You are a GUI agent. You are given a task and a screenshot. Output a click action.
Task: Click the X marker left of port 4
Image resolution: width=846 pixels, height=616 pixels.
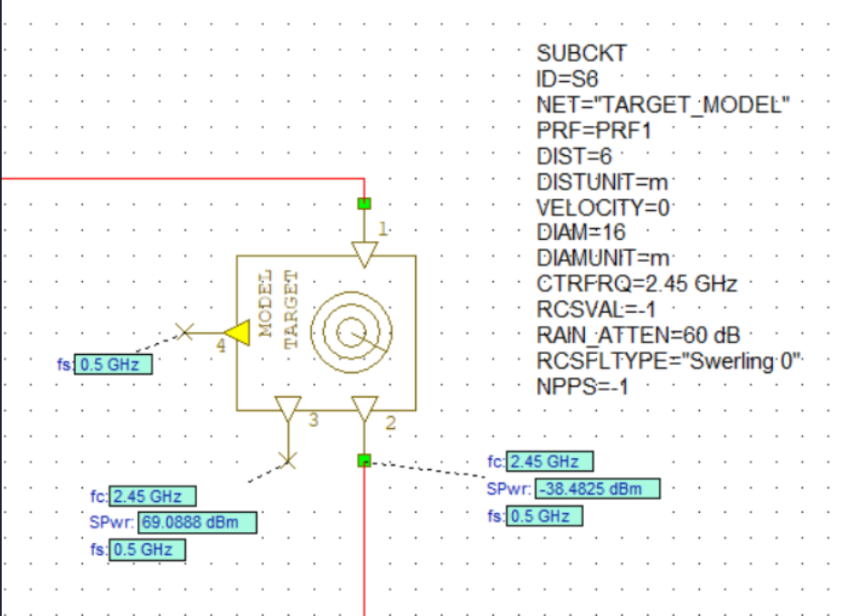(184, 333)
